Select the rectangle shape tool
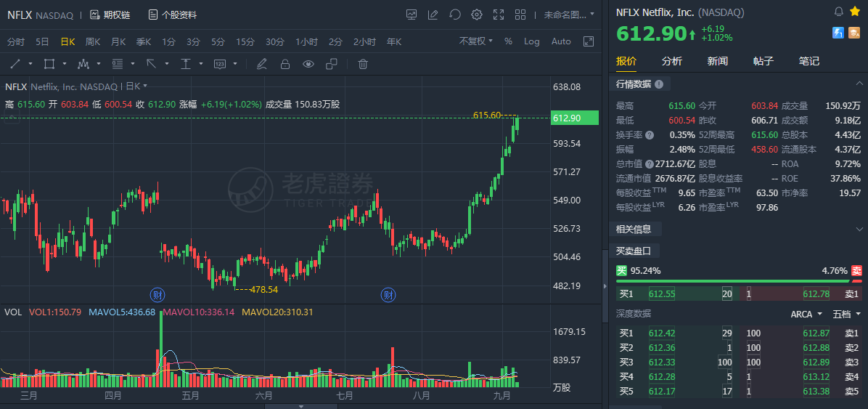868x409 pixels. pyautogui.click(x=49, y=64)
